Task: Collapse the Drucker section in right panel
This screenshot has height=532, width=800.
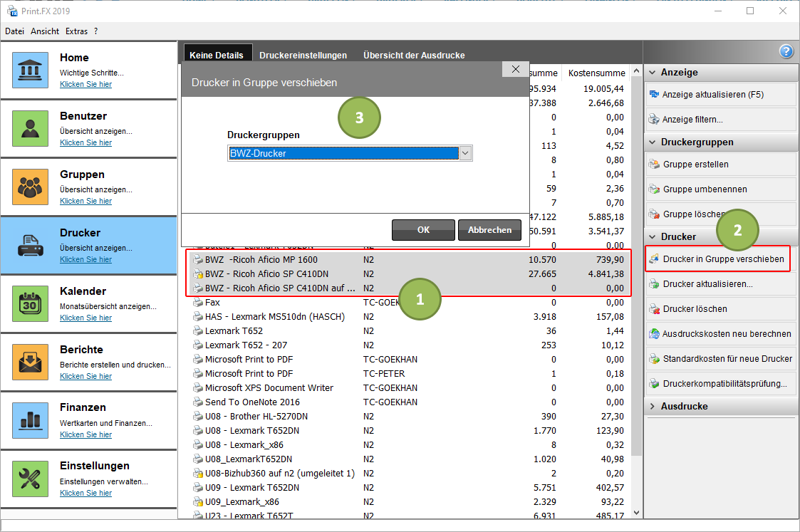Action: [652, 236]
